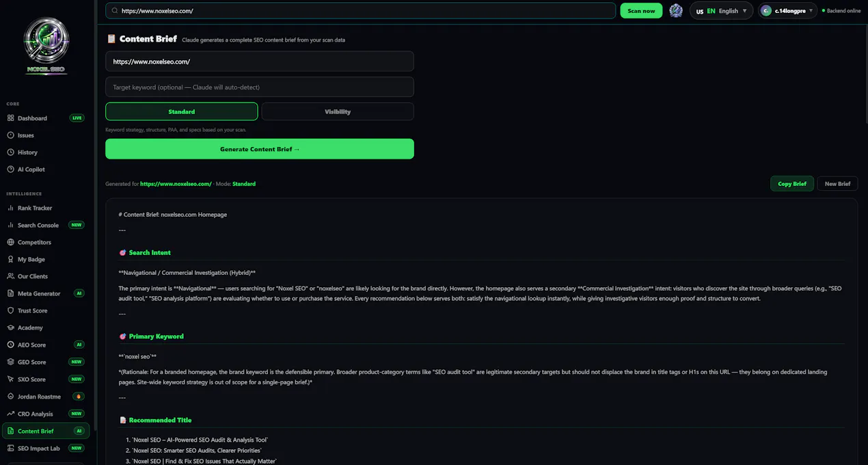
Task: Click the GEO Score layers icon
Action: (x=10, y=362)
